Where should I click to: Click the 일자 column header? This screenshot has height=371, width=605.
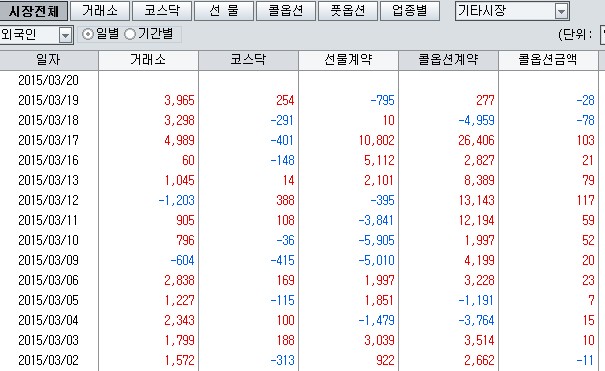point(49,60)
